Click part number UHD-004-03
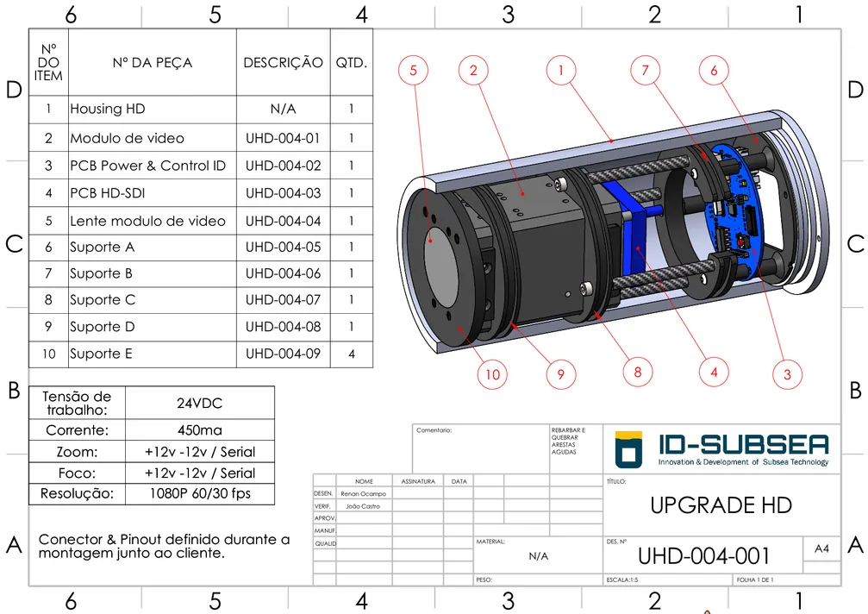This screenshot has height=614, width=868. (283, 193)
